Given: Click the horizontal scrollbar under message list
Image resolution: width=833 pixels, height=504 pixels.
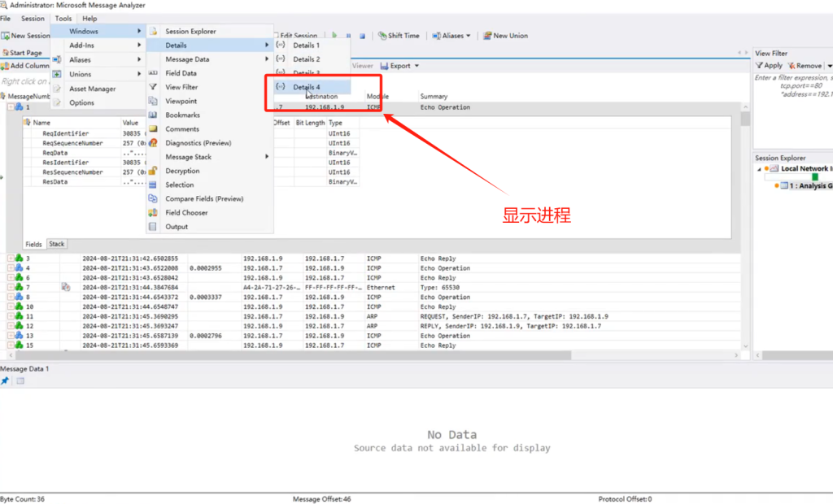Looking at the screenshot, I should (291, 355).
